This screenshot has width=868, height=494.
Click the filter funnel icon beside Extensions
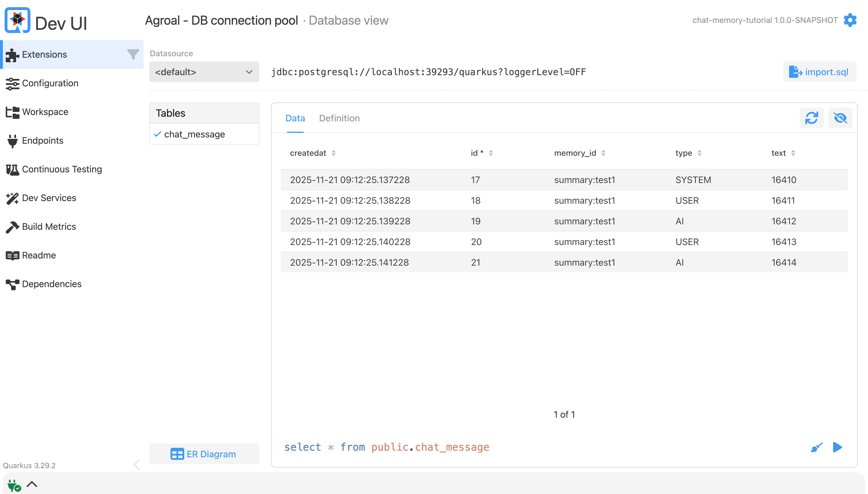pos(133,54)
